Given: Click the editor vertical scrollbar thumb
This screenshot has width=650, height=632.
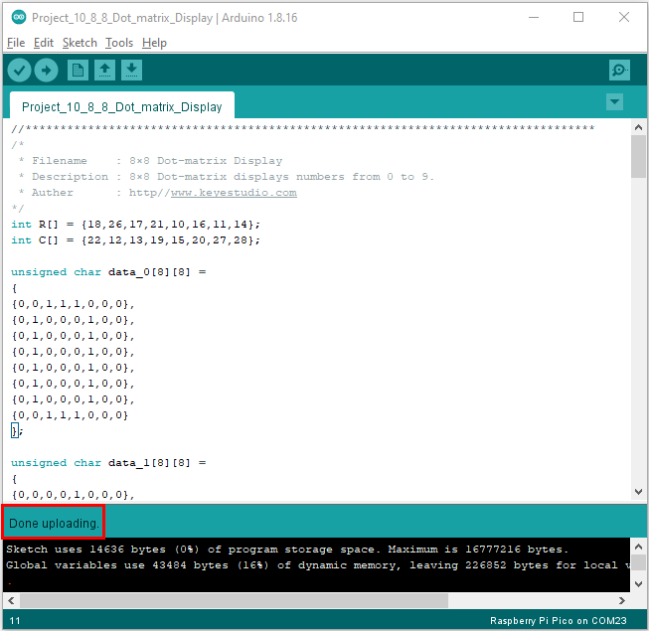Looking at the screenshot, I should coord(638,156).
